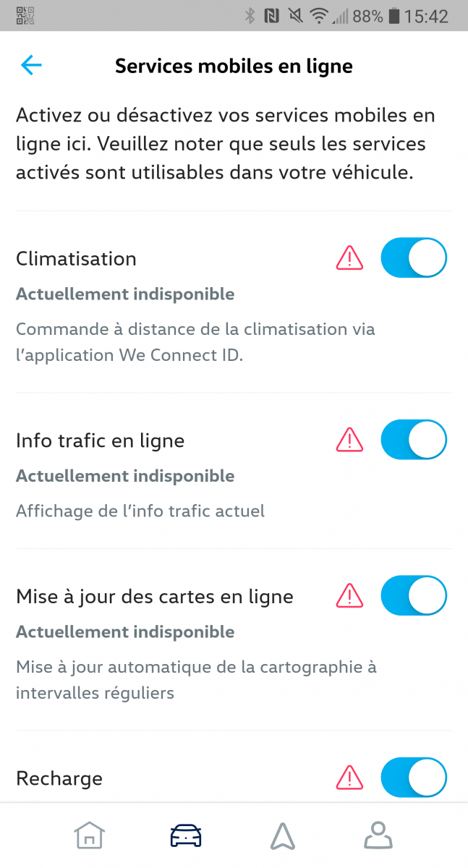Tap warning icon beside Info trafic en ligne
Screen dimensions: 468x868
pyautogui.click(x=349, y=439)
